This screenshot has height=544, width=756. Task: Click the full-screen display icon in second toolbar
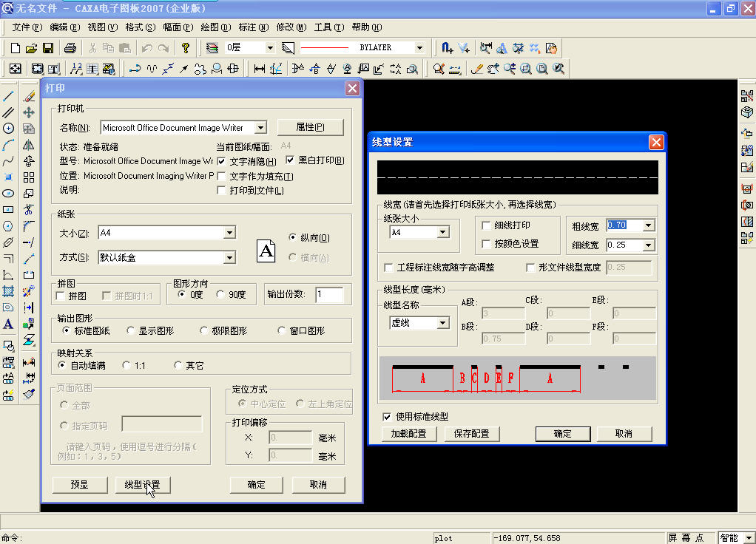click(x=15, y=69)
